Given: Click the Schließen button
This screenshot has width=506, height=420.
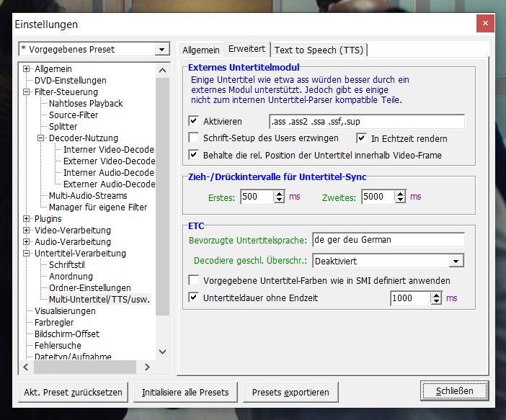Looking at the screenshot, I should [454, 391].
